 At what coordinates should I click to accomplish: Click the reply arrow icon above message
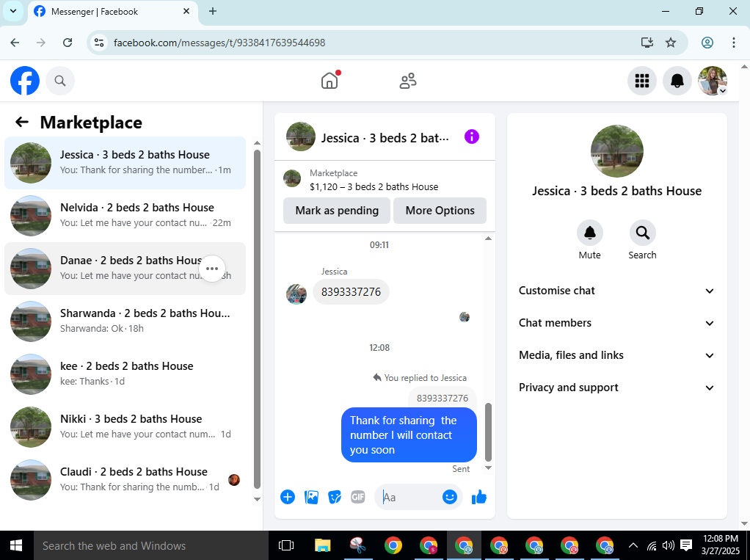point(377,377)
